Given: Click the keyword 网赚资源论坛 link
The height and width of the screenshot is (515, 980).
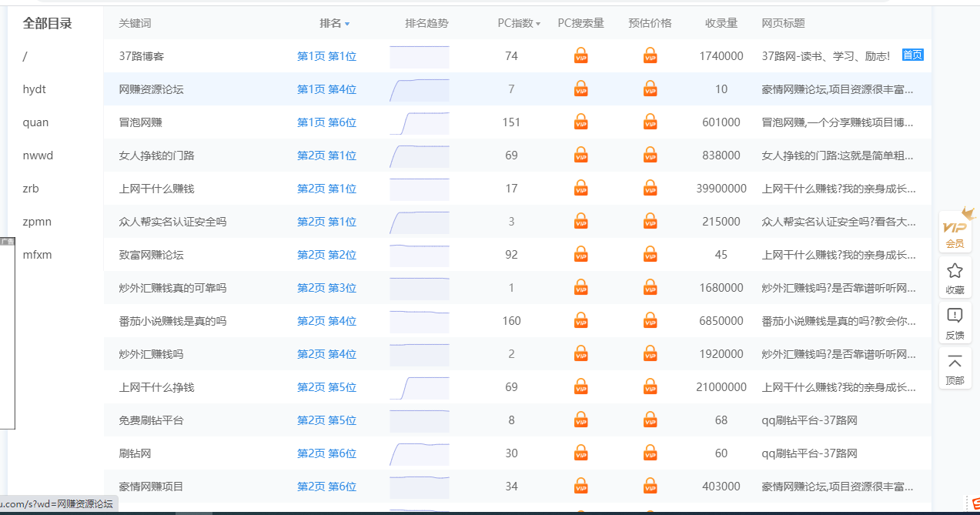Looking at the screenshot, I should (x=152, y=89).
